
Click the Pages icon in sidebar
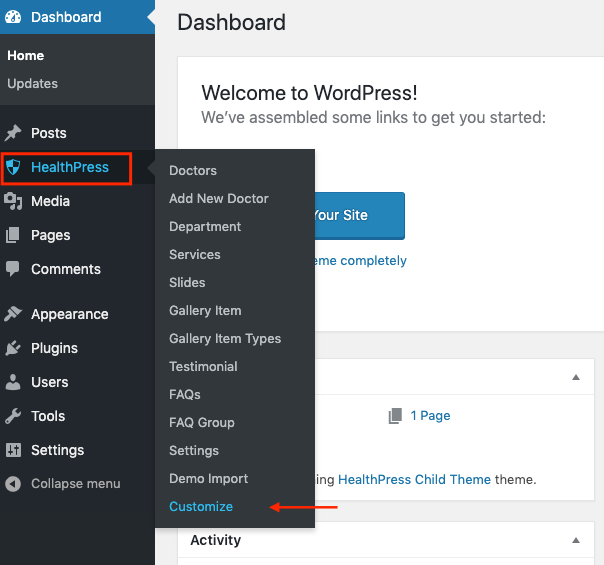tap(13, 235)
